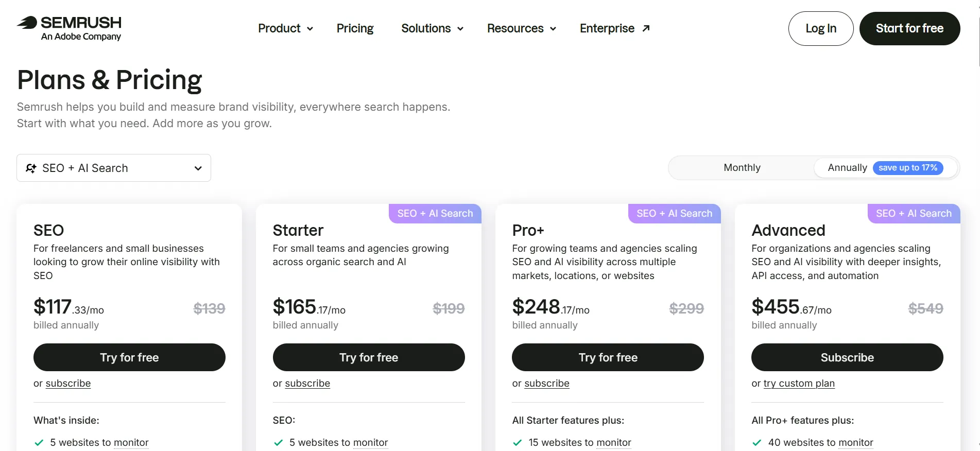The height and width of the screenshot is (451, 980).
Task: Select Annually billing option
Action: 847,168
